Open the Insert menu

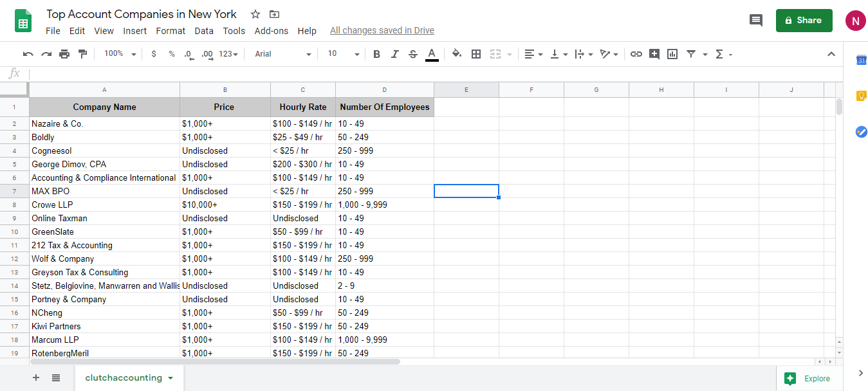pyautogui.click(x=135, y=31)
